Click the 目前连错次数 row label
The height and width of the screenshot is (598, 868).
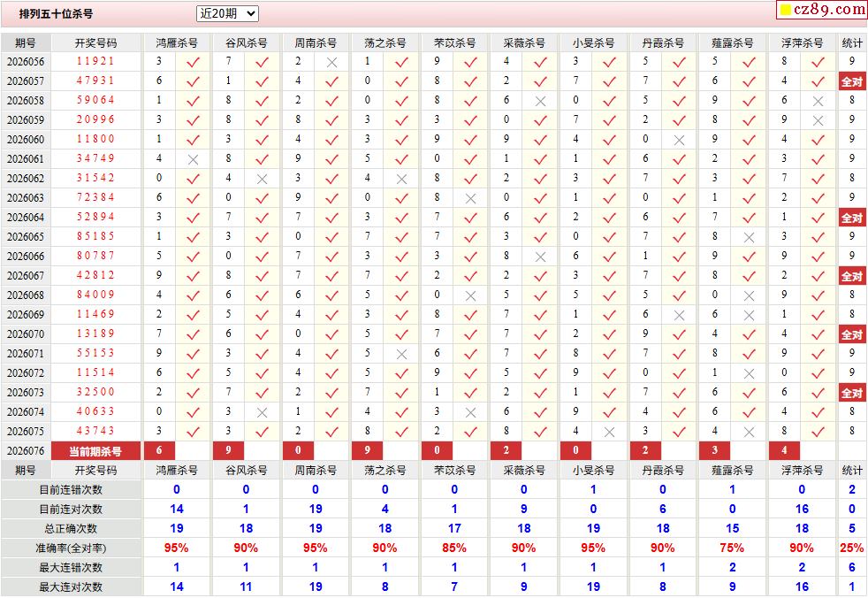(x=71, y=490)
